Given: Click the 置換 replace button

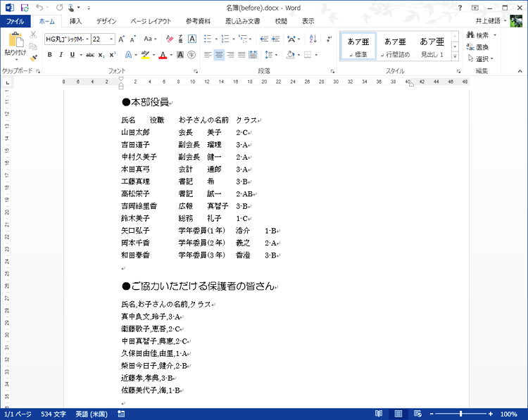Looking at the screenshot, I should pos(478,47).
